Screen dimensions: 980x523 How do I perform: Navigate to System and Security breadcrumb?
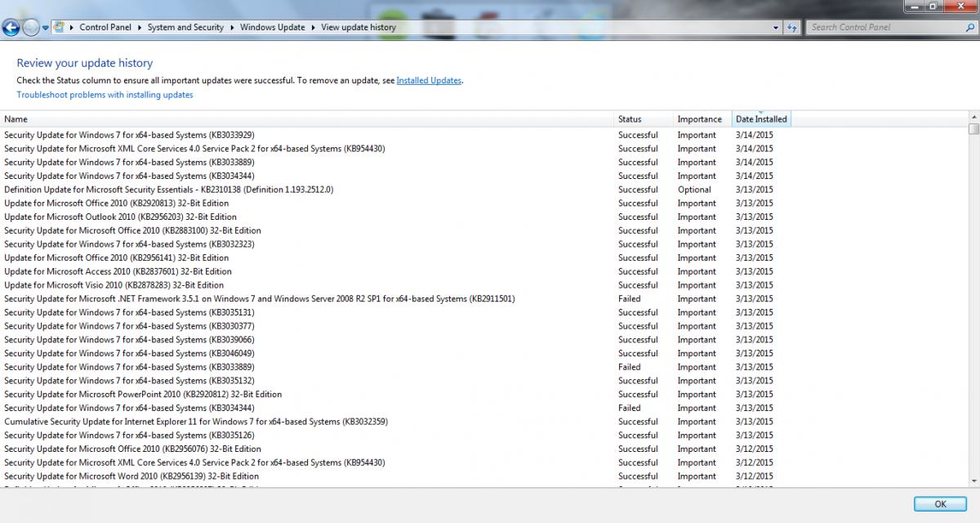click(x=185, y=27)
